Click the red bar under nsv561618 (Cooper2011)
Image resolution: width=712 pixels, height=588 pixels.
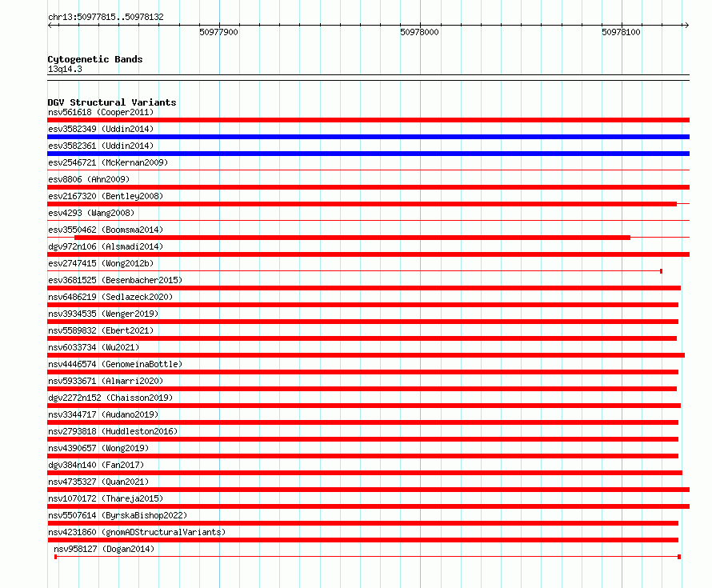click(x=368, y=120)
